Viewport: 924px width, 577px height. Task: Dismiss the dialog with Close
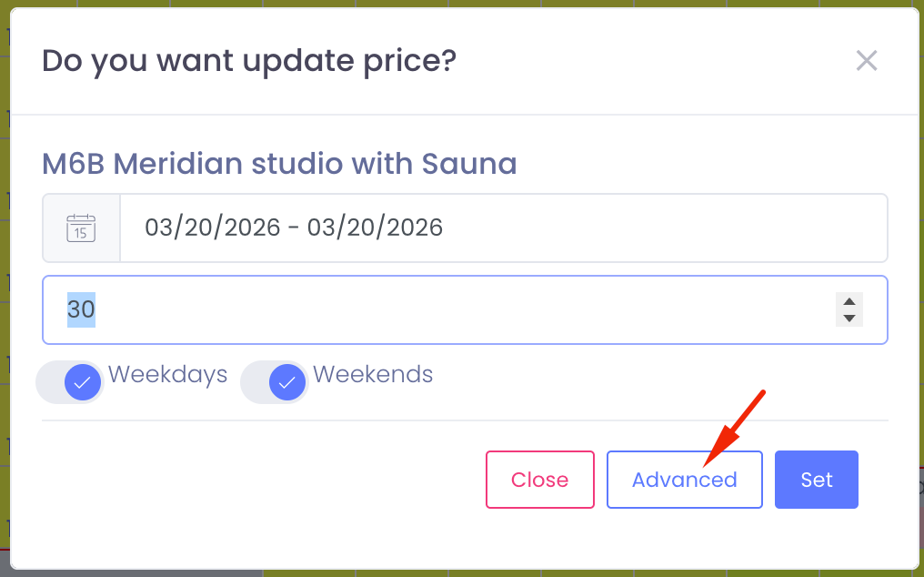539,479
